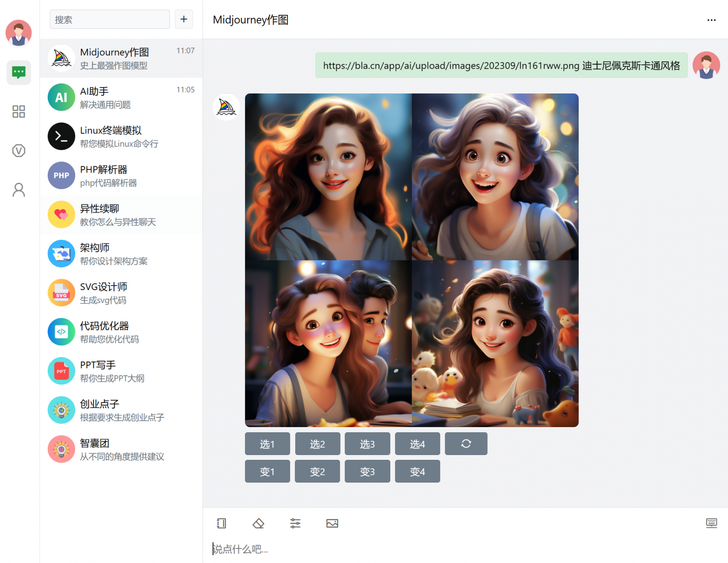This screenshot has width=728, height=563.
Task: Click the keyboard icon at right
Action: [711, 523]
